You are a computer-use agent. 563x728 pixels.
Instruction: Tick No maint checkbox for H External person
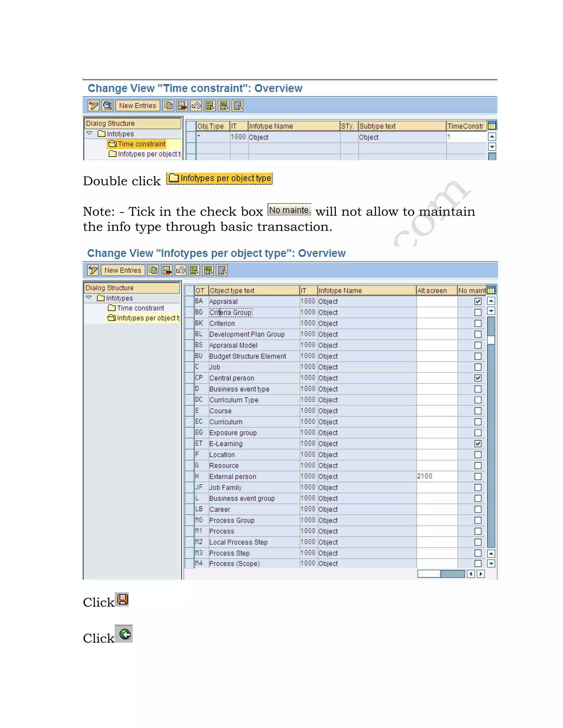tap(478, 476)
